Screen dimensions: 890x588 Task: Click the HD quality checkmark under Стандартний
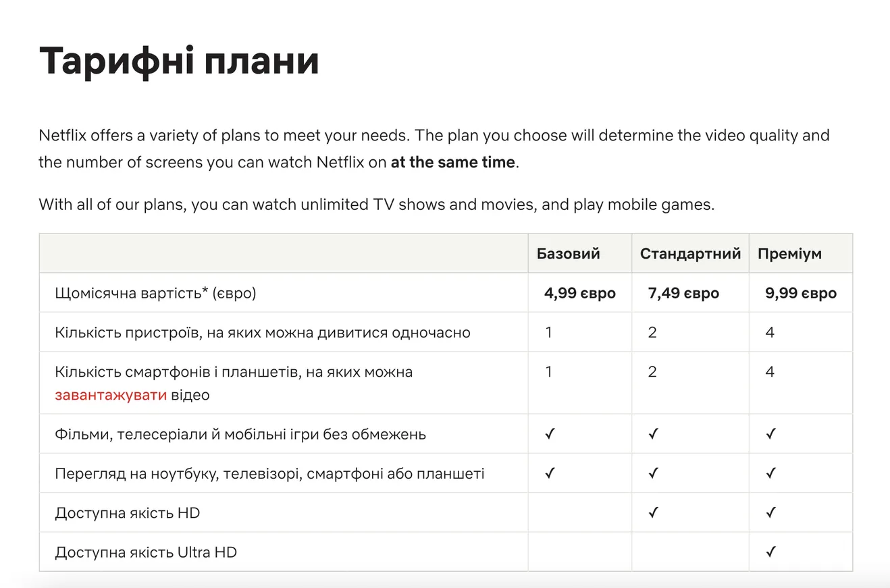coord(653,513)
